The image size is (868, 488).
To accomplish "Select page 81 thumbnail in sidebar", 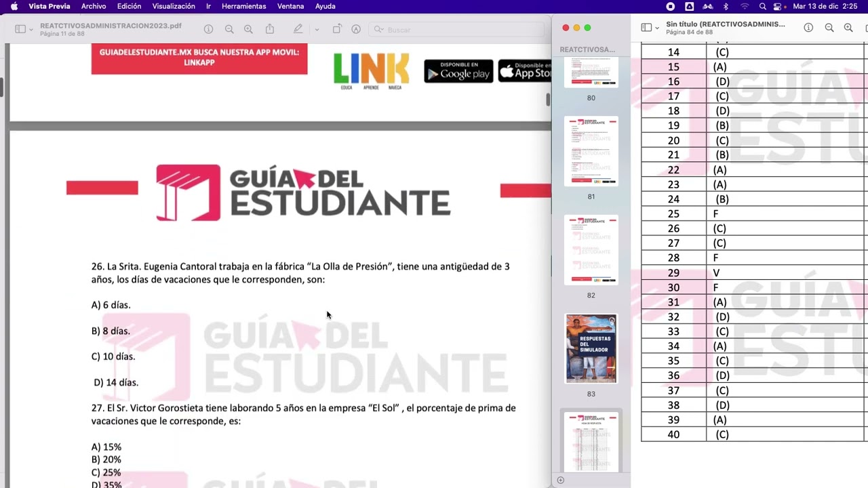I will 591,151.
